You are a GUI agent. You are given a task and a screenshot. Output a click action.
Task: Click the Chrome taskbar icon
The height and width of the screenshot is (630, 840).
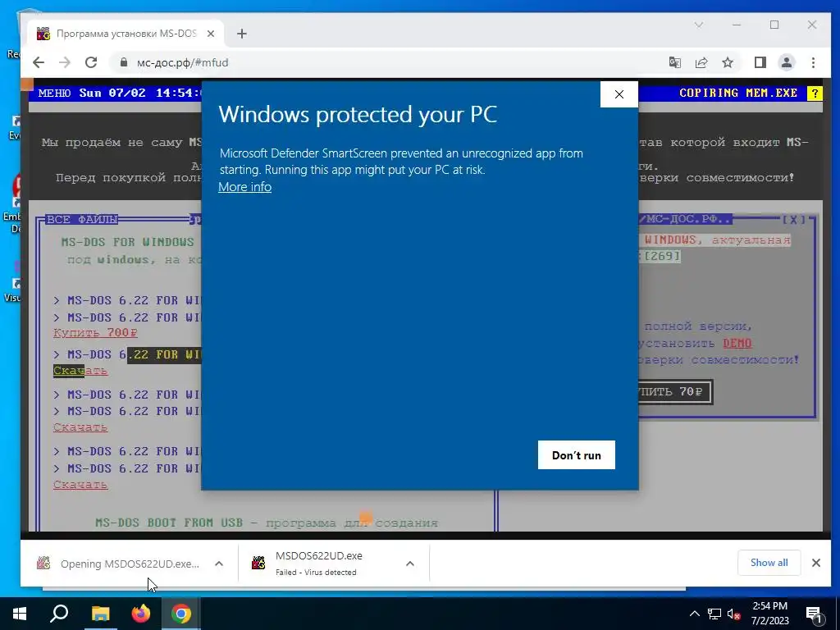pos(181,614)
